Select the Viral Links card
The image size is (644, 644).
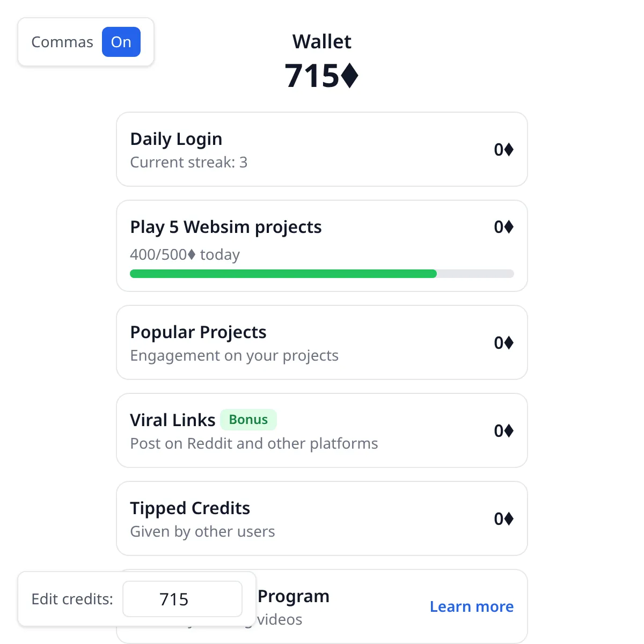pyautogui.click(x=322, y=430)
